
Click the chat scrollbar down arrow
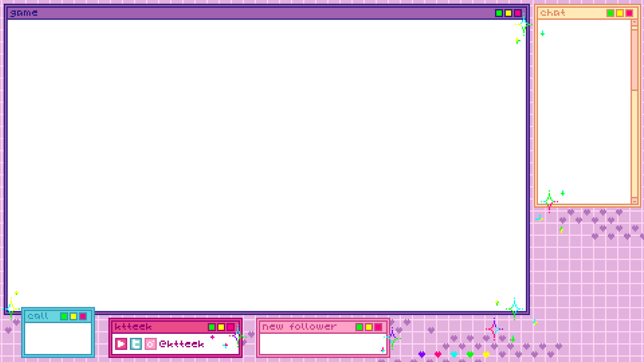[x=634, y=201]
